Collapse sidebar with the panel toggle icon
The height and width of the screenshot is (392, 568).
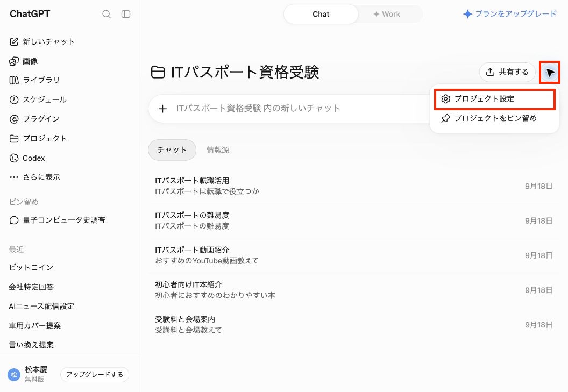pyautogui.click(x=126, y=14)
